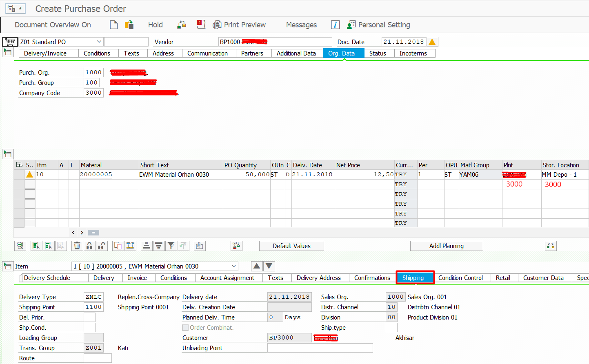Click the Route input field
The image size is (589, 364).
pyautogui.click(x=98, y=358)
